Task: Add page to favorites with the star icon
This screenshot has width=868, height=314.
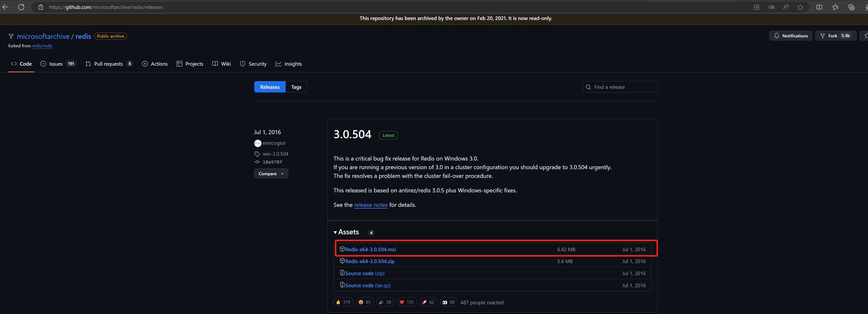Action: tap(800, 7)
